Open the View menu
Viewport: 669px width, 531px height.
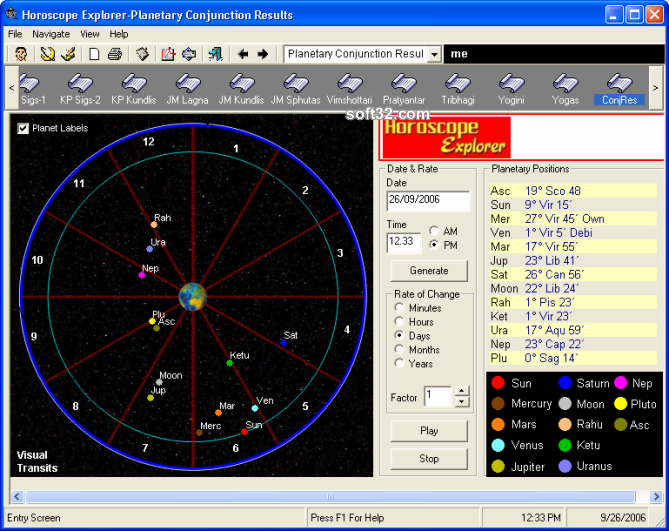pos(90,34)
